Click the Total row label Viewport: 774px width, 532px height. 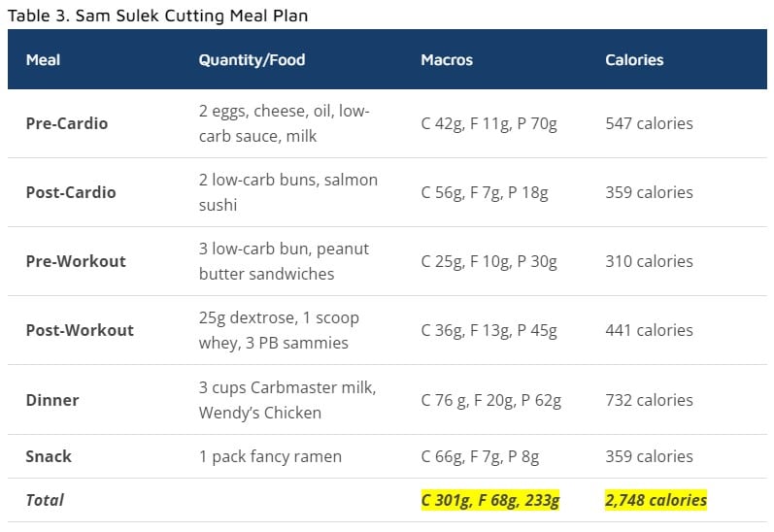(45, 500)
